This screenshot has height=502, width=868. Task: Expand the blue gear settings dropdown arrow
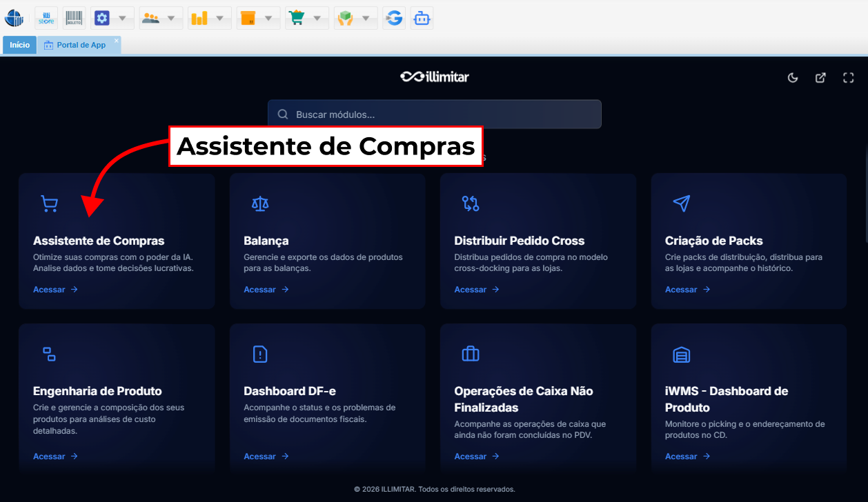[122, 18]
